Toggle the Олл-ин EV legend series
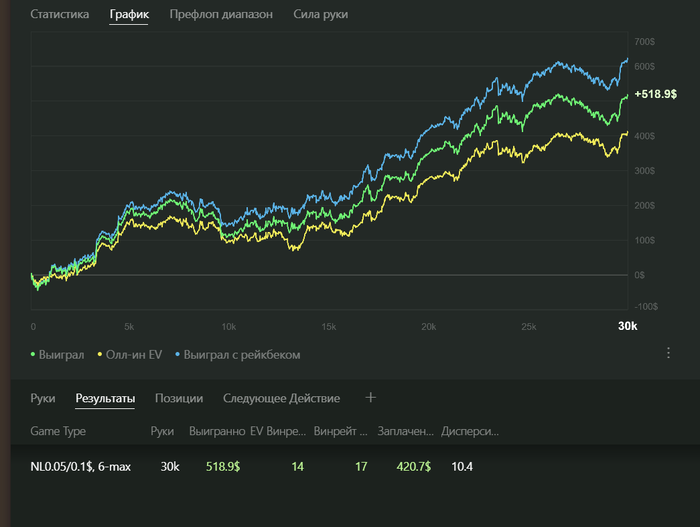This screenshot has height=527, width=700. (x=130, y=355)
